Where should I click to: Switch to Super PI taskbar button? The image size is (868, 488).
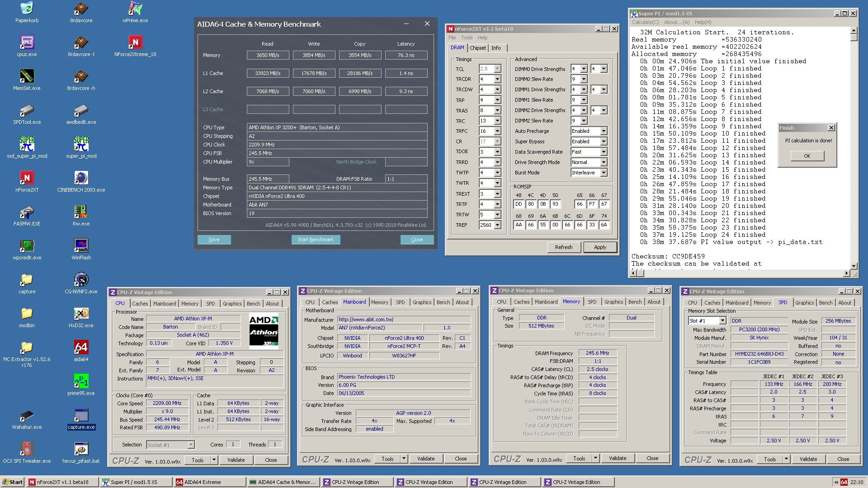click(x=137, y=482)
